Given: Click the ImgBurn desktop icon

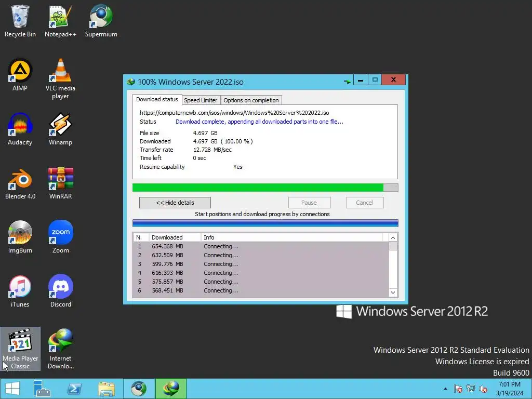Looking at the screenshot, I should 20,237.
